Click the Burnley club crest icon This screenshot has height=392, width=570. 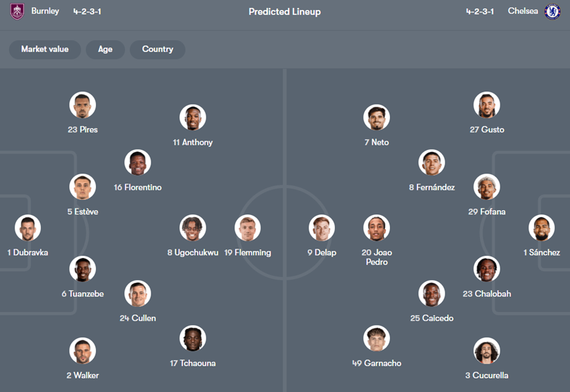click(17, 11)
